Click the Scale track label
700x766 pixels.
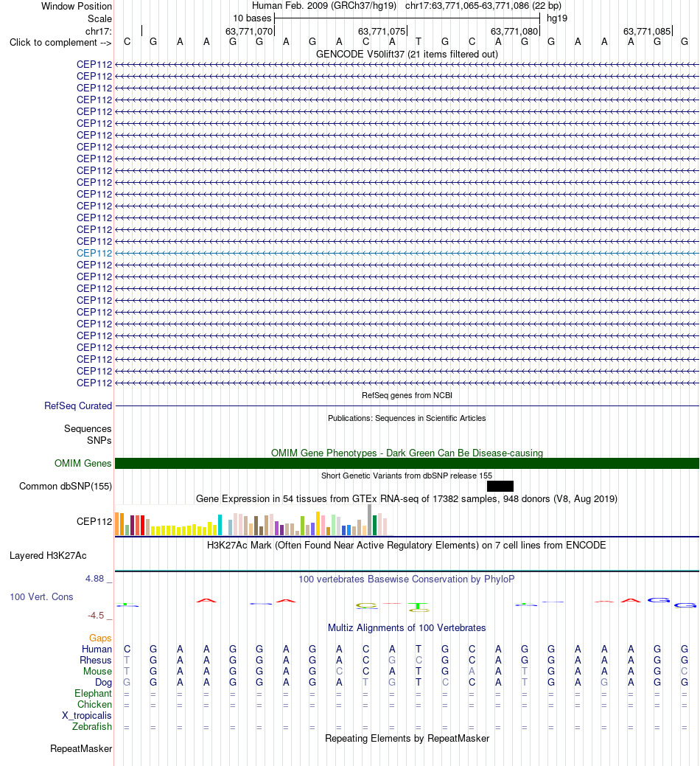click(x=99, y=18)
